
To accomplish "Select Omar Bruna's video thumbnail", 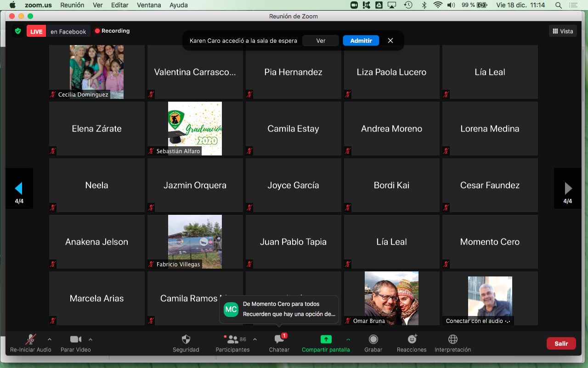I will (391, 298).
